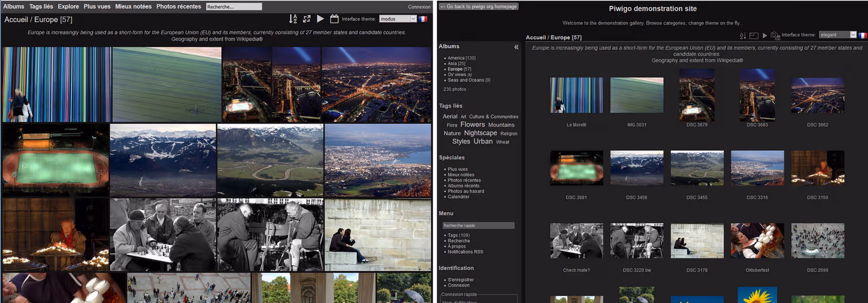
Task: Click the Nightscape tag in Tags liés
Action: point(480,133)
